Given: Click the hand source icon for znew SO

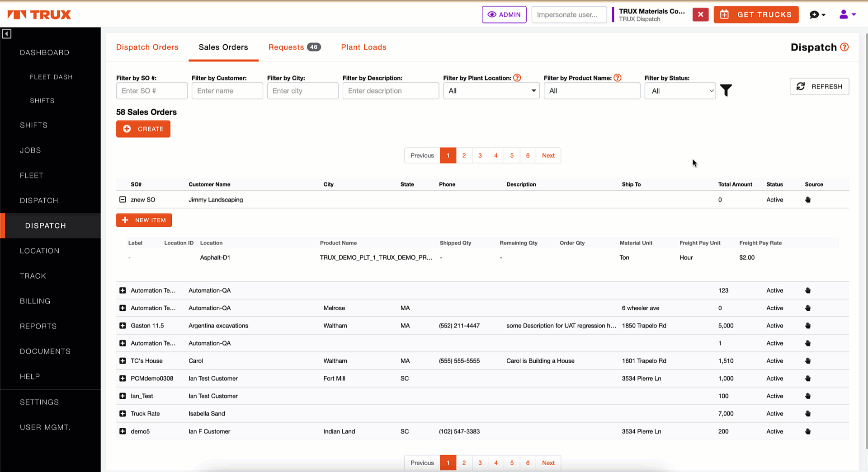Looking at the screenshot, I should click(x=808, y=200).
